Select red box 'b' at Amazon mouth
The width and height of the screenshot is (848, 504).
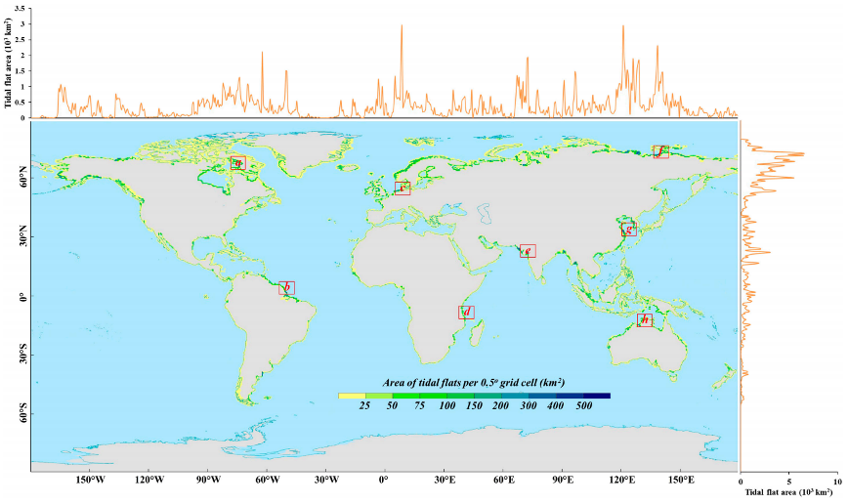(286, 288)
